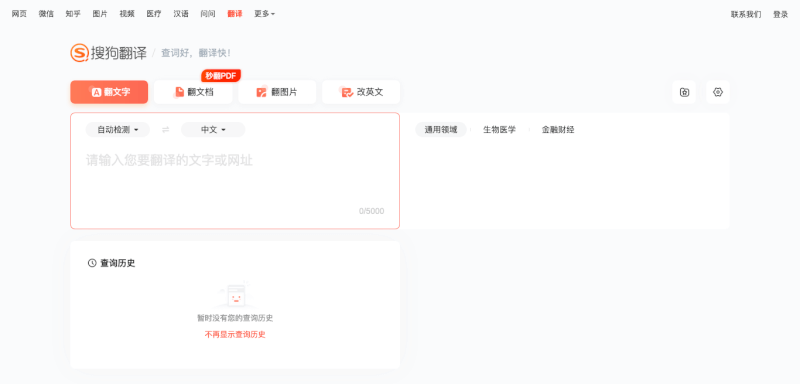
Task: Go to 医疗 in top navigation
Action: [154, 14]
